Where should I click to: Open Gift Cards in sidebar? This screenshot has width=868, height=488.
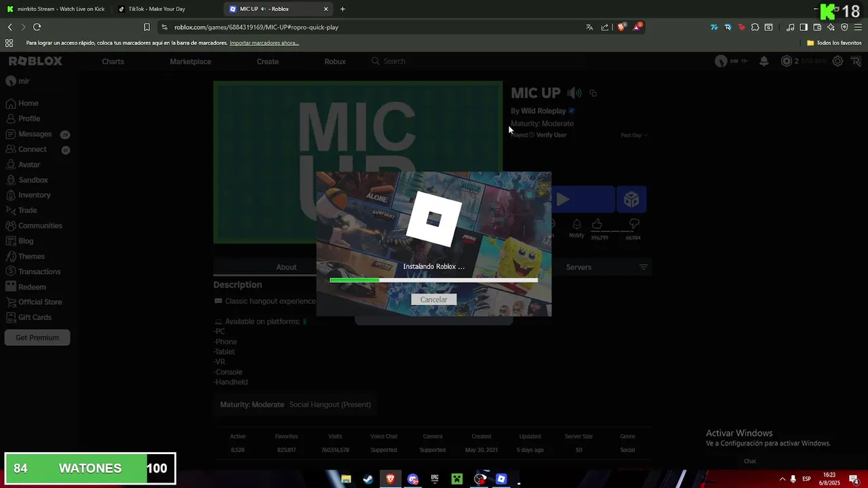[x=28, y=317]
